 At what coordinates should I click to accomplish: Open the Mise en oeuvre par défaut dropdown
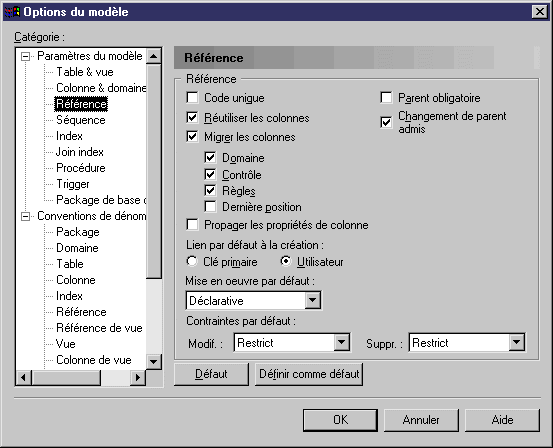click(313, 301)
